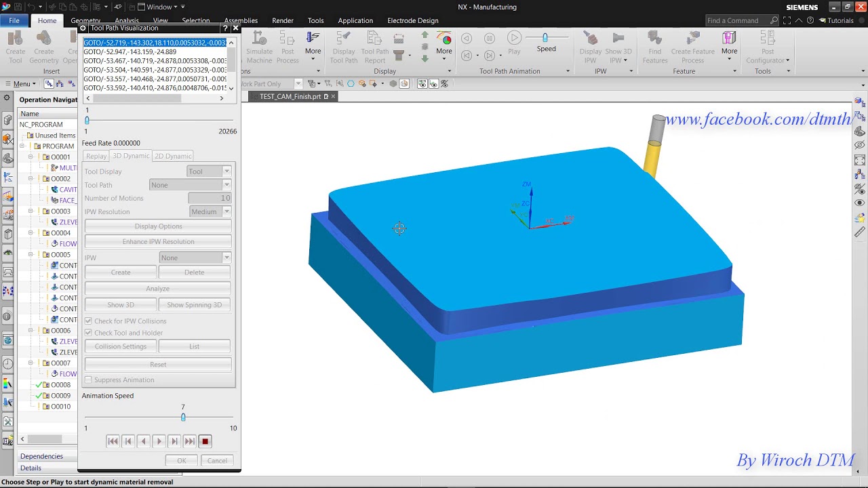Toggle Suppress Animation checkbox
The height and width of the screenshot is (488, 868).
(88, 380)
